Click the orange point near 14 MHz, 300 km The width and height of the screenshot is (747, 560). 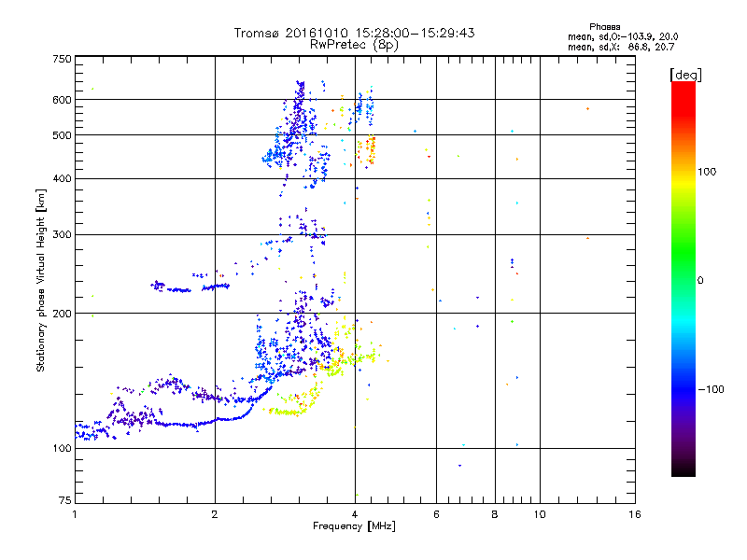588,238
